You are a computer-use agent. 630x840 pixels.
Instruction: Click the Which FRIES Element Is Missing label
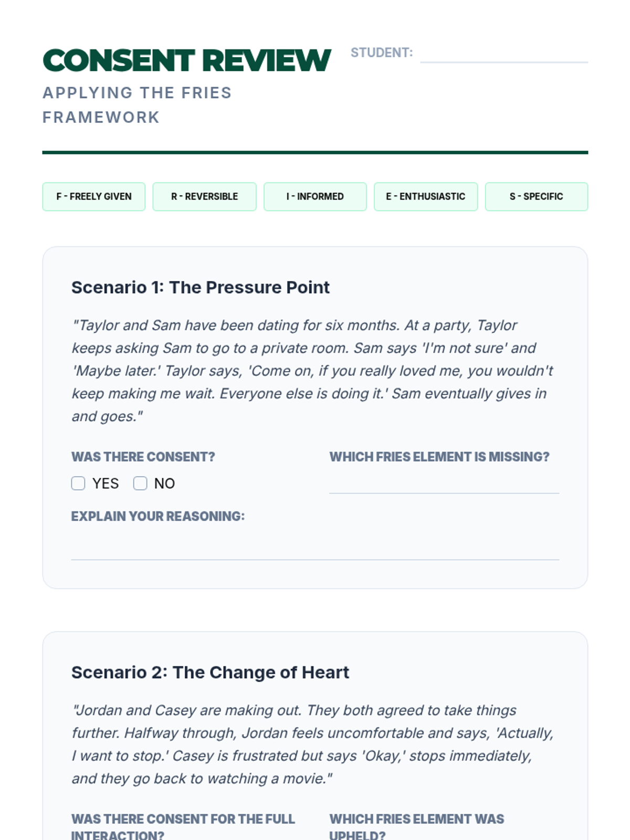pyautogui.click(x=439, y=457)
